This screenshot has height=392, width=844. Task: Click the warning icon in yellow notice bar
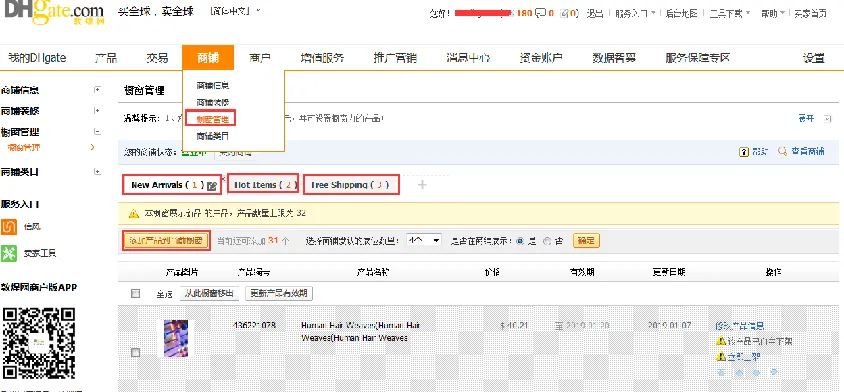134,214
